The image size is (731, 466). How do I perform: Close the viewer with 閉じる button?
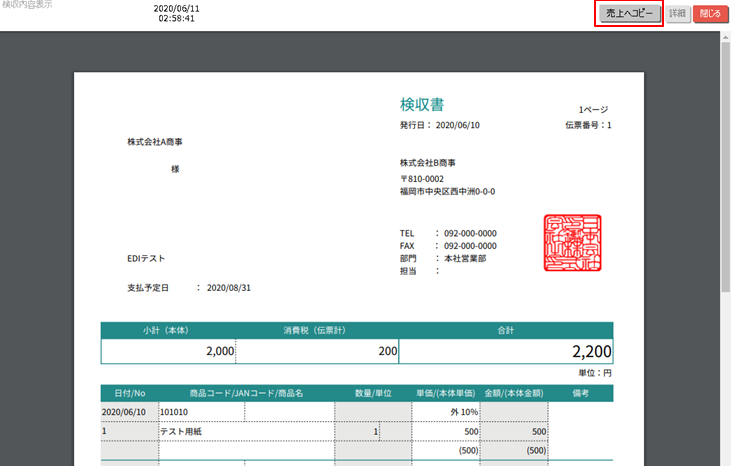tap(709, 14)
